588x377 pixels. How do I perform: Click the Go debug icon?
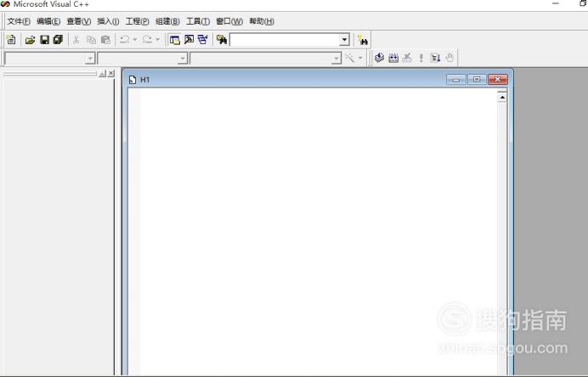(x=435, y=58)
